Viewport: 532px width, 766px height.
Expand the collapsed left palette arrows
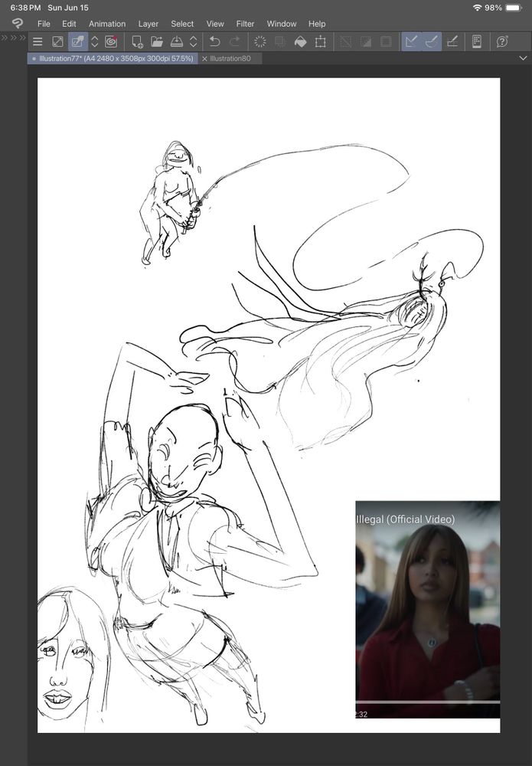(13, 38)
